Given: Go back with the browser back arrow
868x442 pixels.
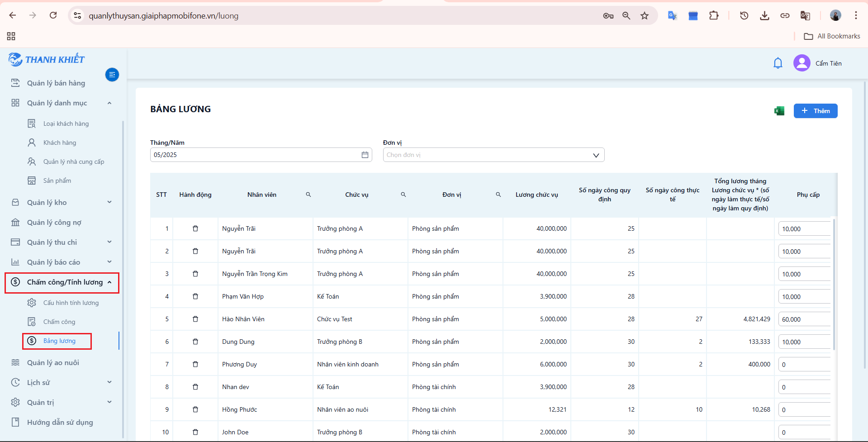Looking at the screenshot, I should pos(13,15).
